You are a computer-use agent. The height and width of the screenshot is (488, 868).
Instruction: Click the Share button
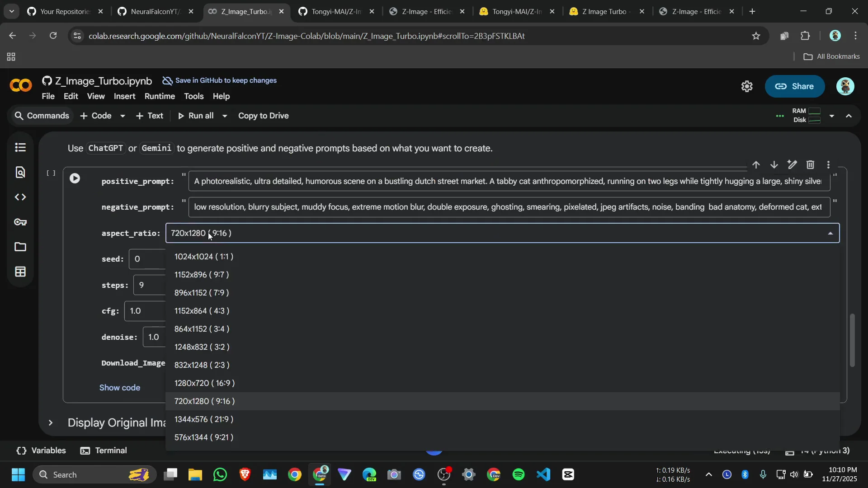pos(794,86)
